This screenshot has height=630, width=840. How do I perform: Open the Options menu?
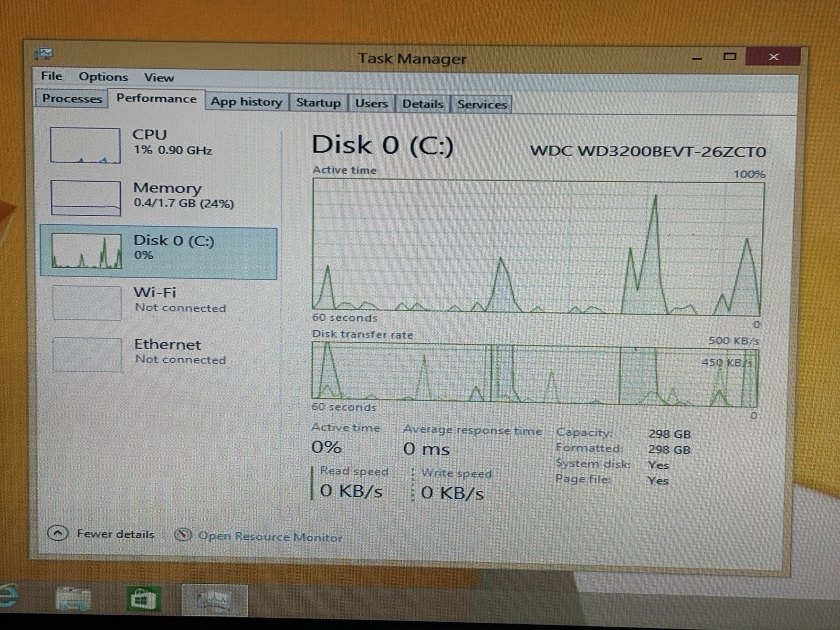tap(103, 77)
